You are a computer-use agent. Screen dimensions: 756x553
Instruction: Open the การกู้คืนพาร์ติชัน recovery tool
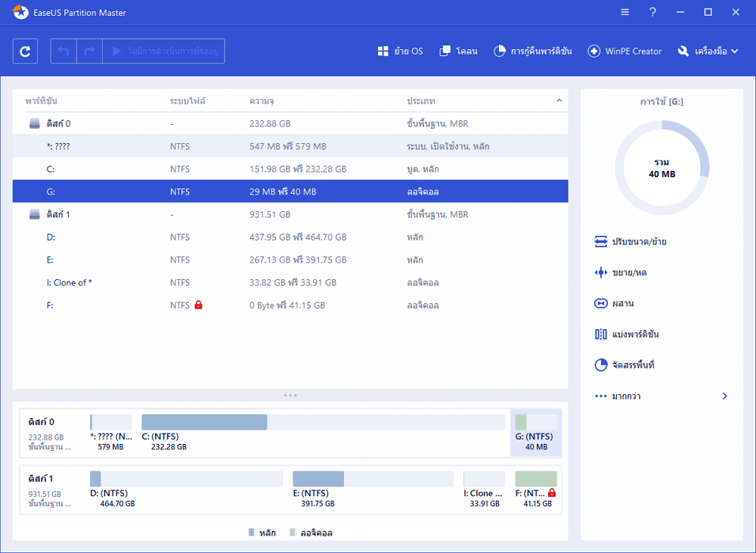click(533, 51)
